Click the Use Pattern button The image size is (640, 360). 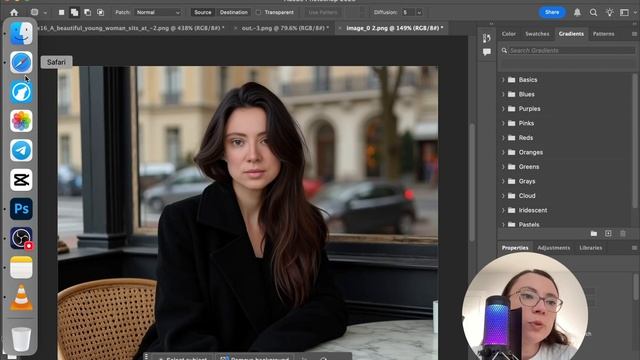(322, 12)
